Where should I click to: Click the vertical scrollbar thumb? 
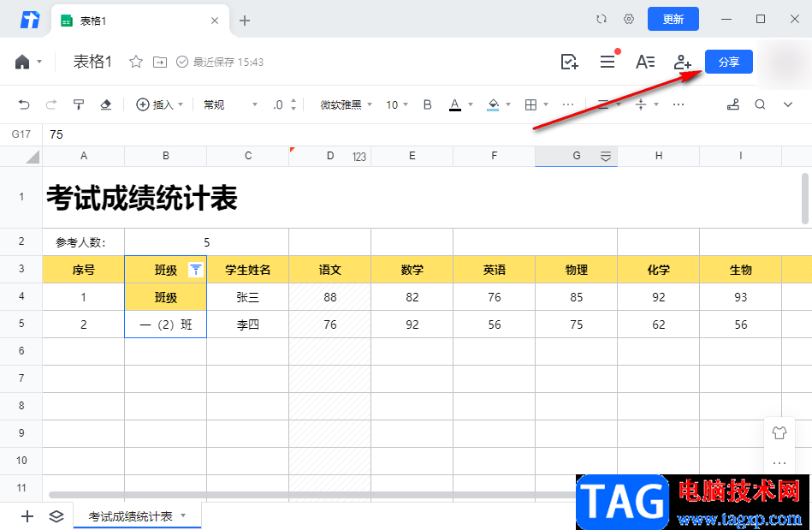point(805,199)
